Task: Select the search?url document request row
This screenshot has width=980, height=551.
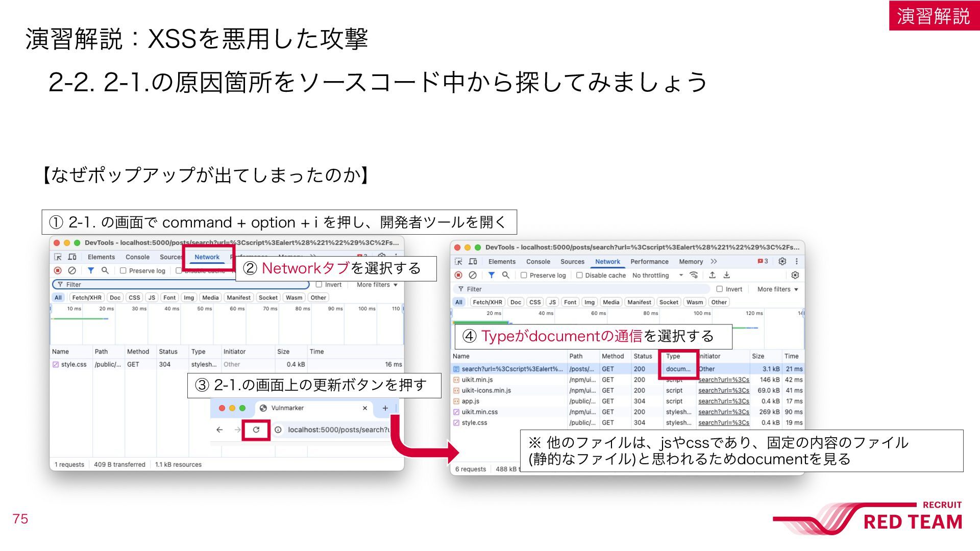Action: click(x=627, y=369)
